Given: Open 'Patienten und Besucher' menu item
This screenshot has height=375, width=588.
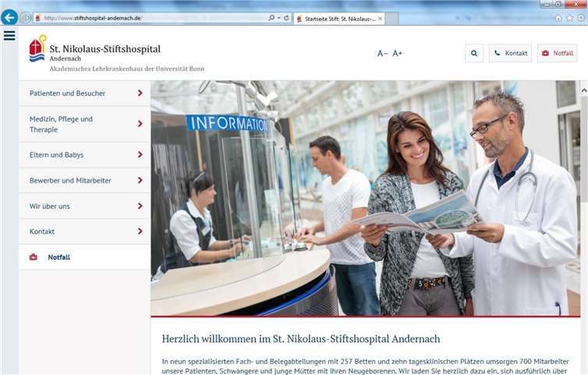Looking at the screenshot, I should coord(84,93).
